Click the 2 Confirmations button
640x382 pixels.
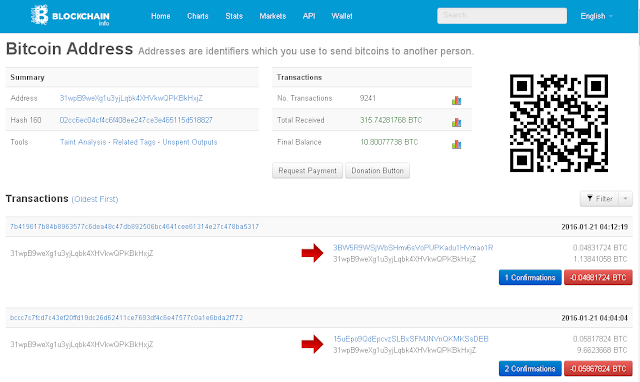(x=530, y=369)
